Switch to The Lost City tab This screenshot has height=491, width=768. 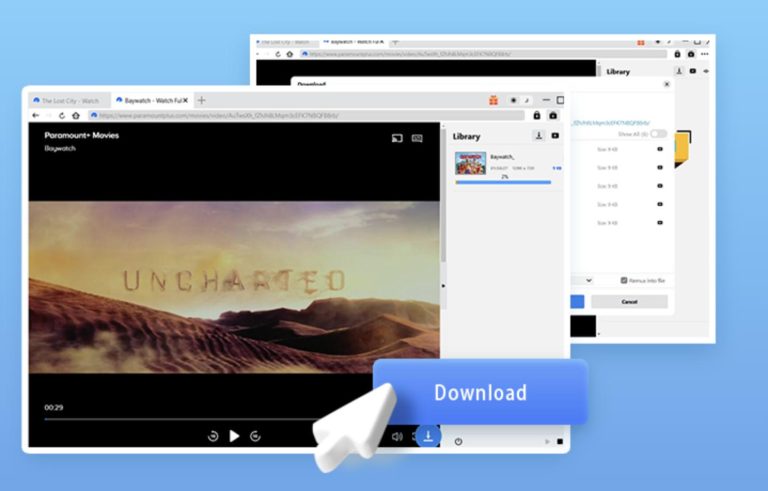click(x=70, y=100)
